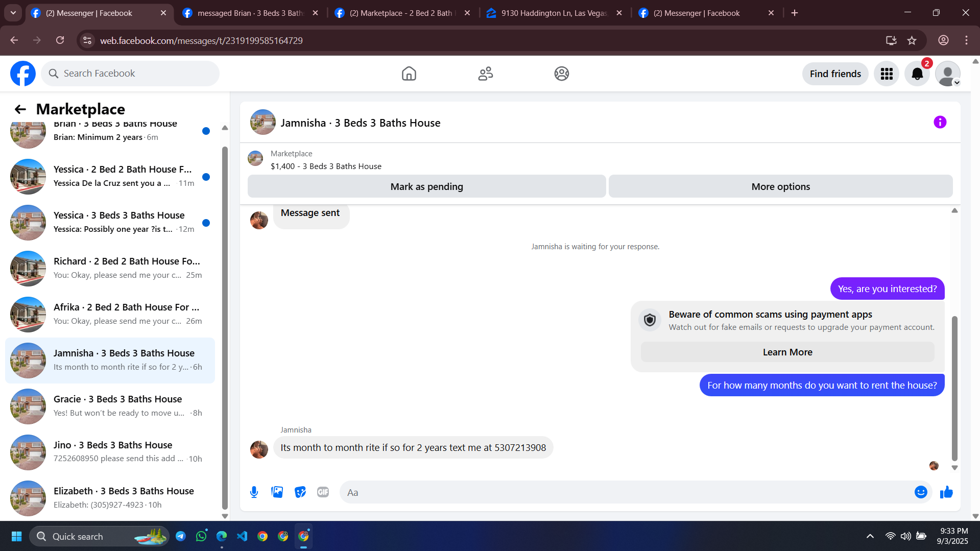The width and height of the screenshot is (980, 551).
Task: Choose a sticker icon
Action: [x=300, y=492]
